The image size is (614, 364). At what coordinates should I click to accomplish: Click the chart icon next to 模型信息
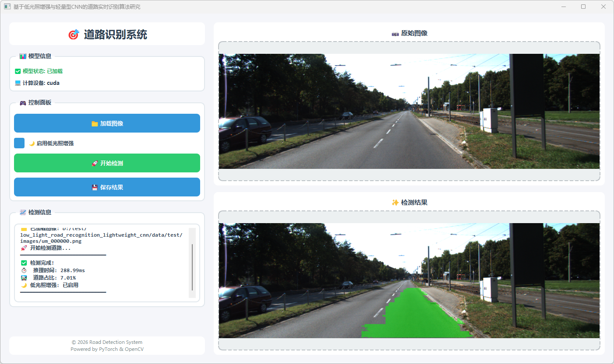tap(23, 56)
